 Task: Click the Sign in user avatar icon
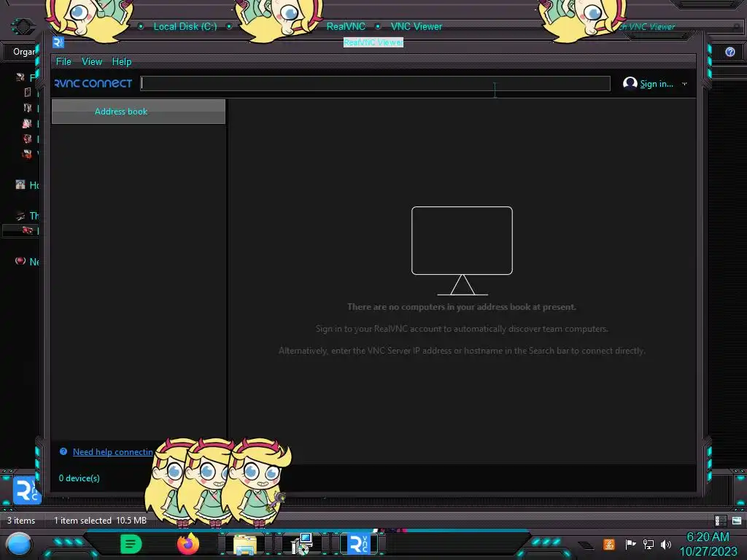(630, 83)
